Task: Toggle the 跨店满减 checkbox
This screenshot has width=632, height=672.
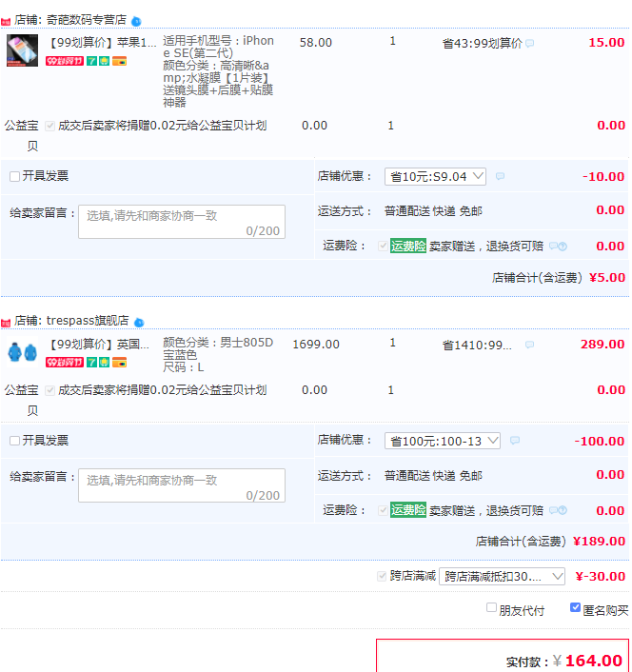Action: pyautogui.click(x=382, y=577)
